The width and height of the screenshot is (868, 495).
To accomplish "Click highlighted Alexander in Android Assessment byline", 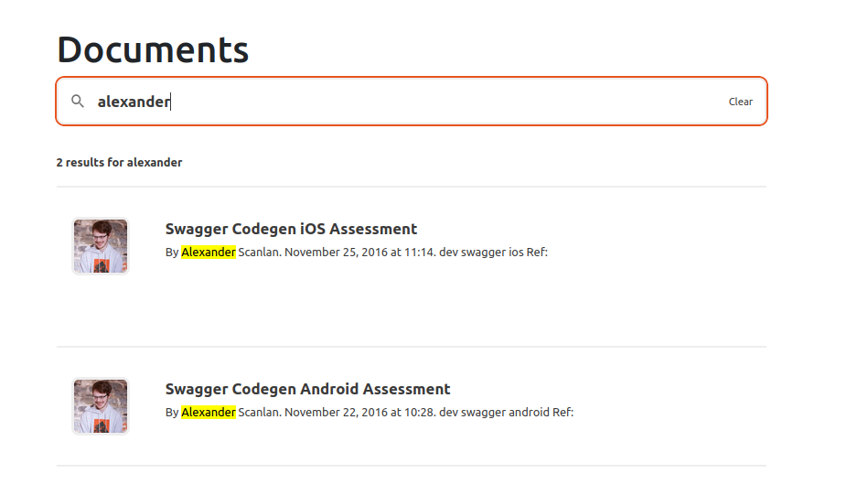I will [209, 413].
